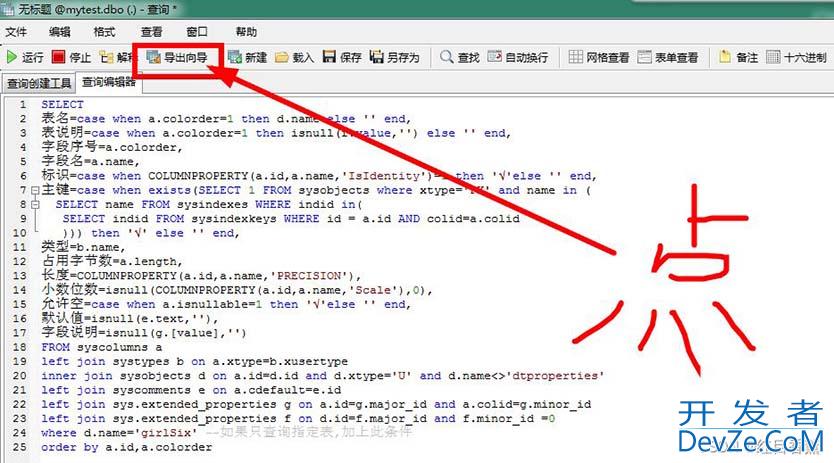This screenshot has width=834, height=463.
Task: Open the 格式 menu
Action: 104,32
